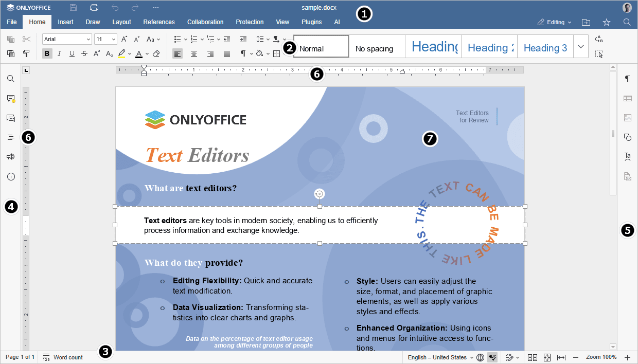Image resolution: width=638 pixels, height=364 pixels.
Task: Open the Feedback megaphone panel
Action: tap(11, 157)
